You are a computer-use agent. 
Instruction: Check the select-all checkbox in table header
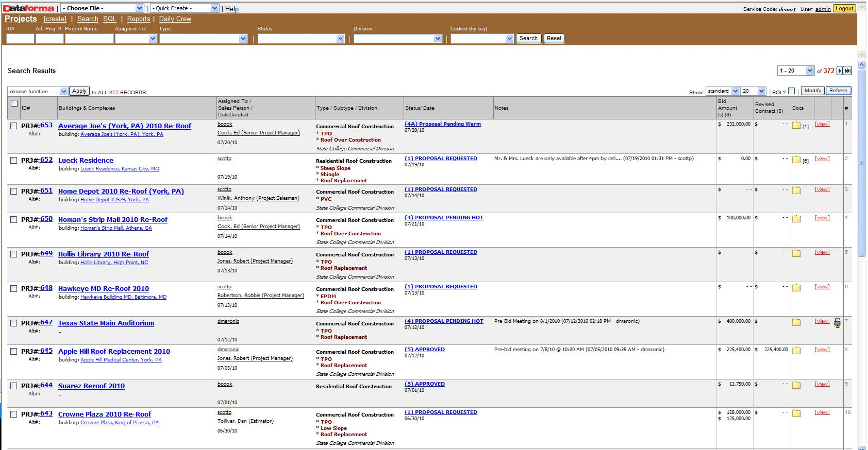[x=14, y=103]
